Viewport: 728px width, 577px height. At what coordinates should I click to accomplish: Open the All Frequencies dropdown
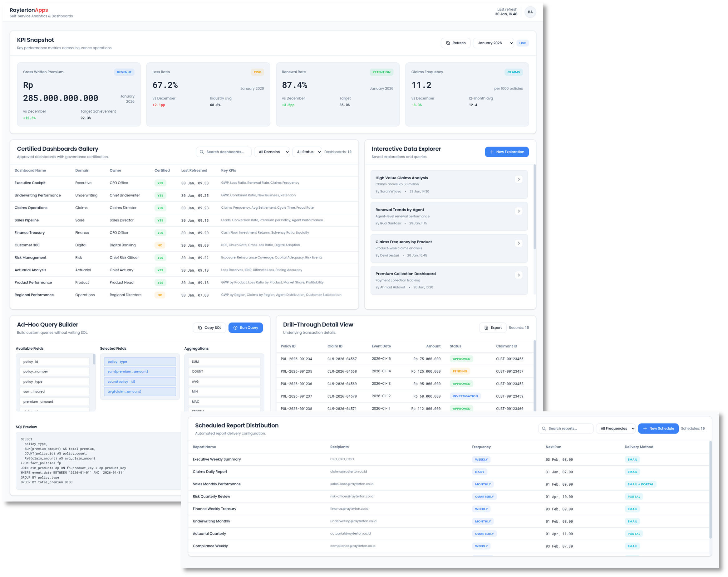(616, 429)
